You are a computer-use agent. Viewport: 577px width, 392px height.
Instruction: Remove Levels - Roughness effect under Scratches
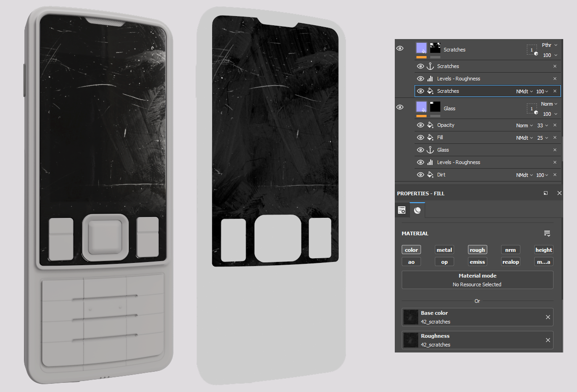(555, 79)
